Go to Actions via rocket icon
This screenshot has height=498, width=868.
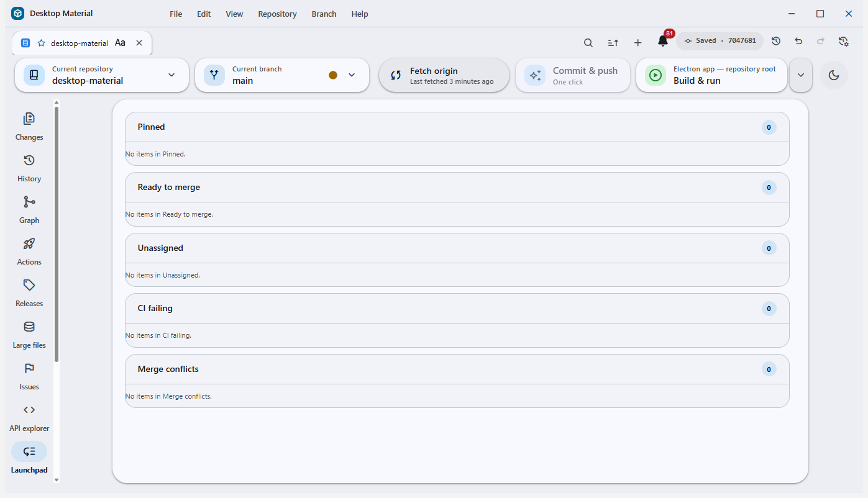coord(29,251)
